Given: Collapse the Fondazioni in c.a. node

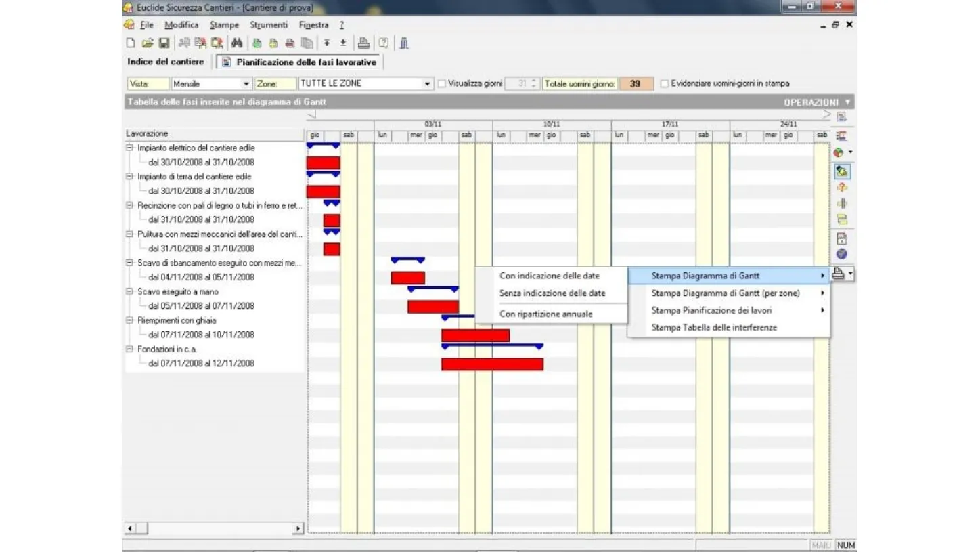Looking at the screenshot, I should coord(129,349).
